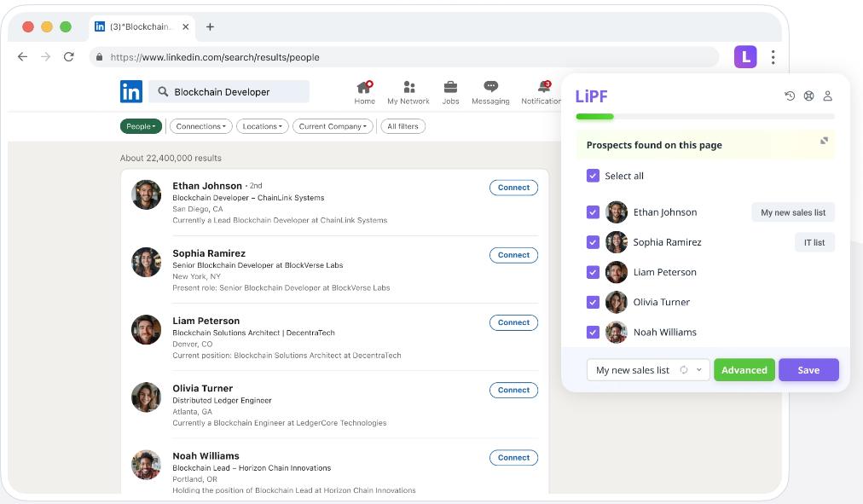Click the LiPF extension icon in browser toolbar
863x504 pixels.
click(745, 57)
